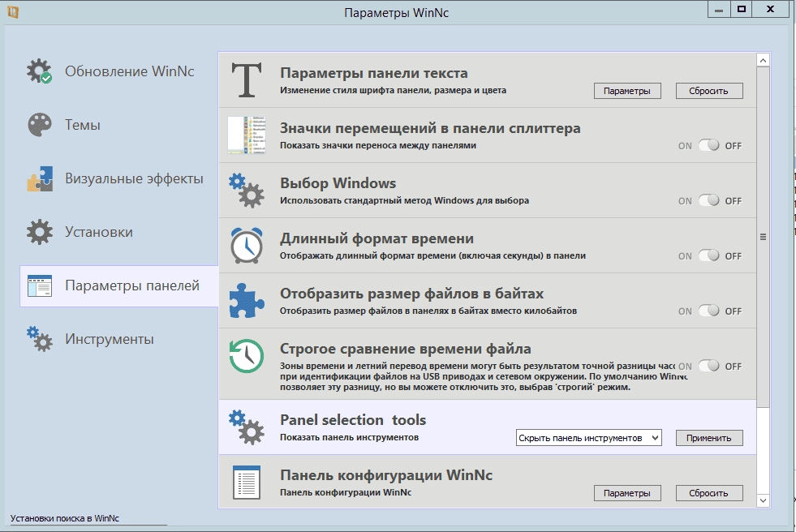Image resolution: width=796 pixels, height=532 pixels.
Task: Click the blue puzzle file size icon
Action: pyautogui.click(x=247, y=300)
